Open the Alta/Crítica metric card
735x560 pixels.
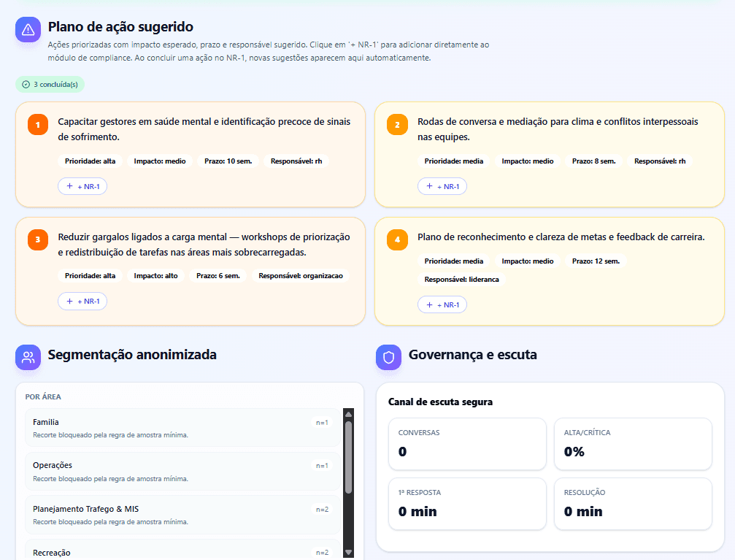[x=633, y=444]
